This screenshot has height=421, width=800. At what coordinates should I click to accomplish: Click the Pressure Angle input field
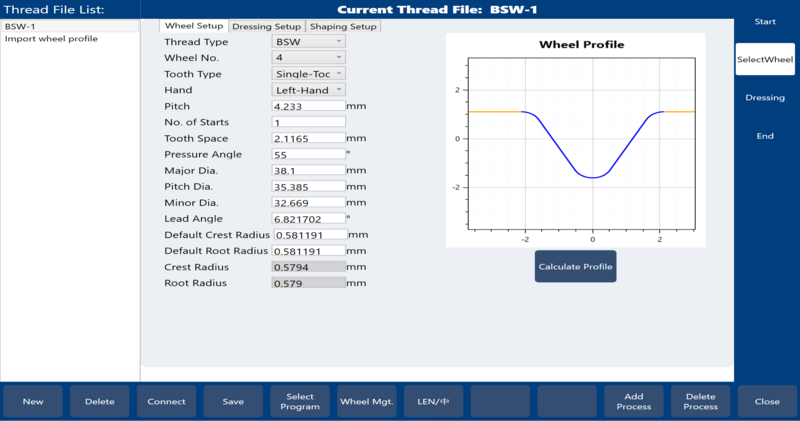pos(308,155)
